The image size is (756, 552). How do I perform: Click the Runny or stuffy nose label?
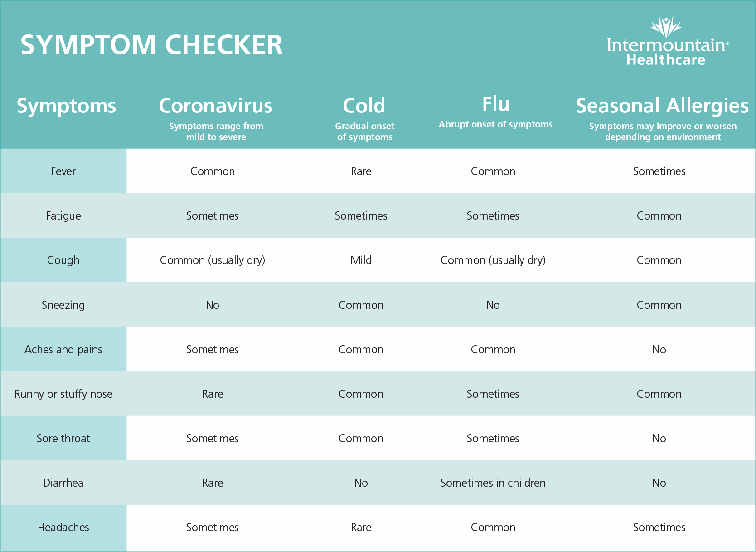pyautogui.click(x=63, y=394)
